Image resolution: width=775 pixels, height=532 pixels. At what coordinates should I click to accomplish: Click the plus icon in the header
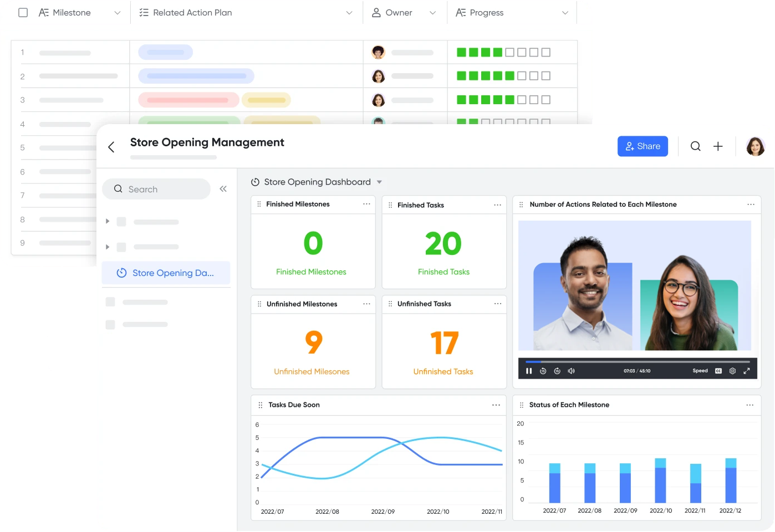[x=718, y=146]
